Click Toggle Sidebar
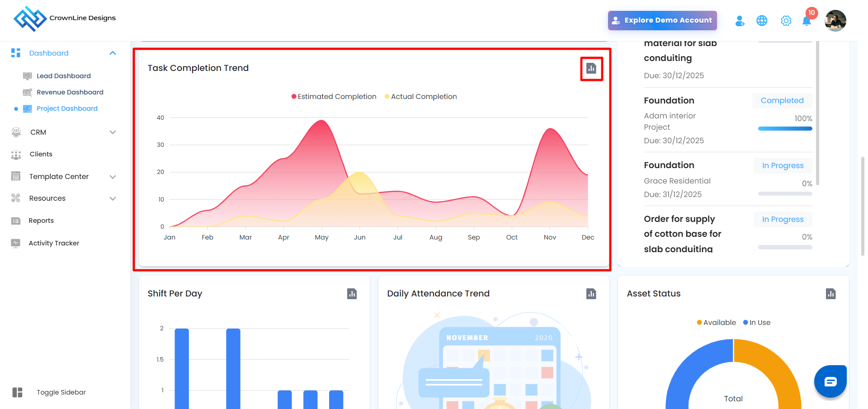 (61, 392)
